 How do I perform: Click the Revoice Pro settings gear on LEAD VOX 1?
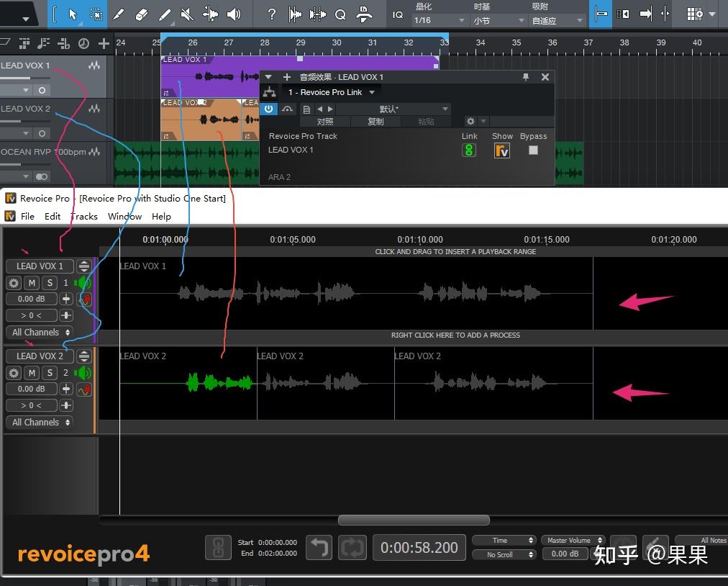click(x=13, y=283)
